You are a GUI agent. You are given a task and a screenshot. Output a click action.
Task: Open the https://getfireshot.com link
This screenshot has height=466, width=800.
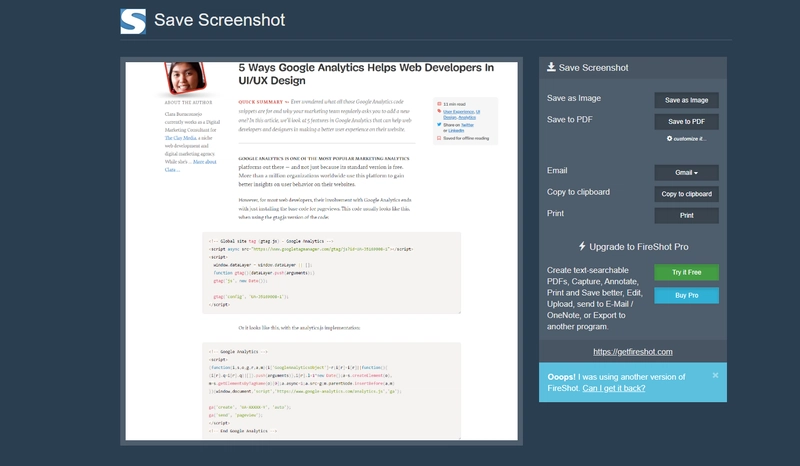pyautogui.click(x=633, y=352)
